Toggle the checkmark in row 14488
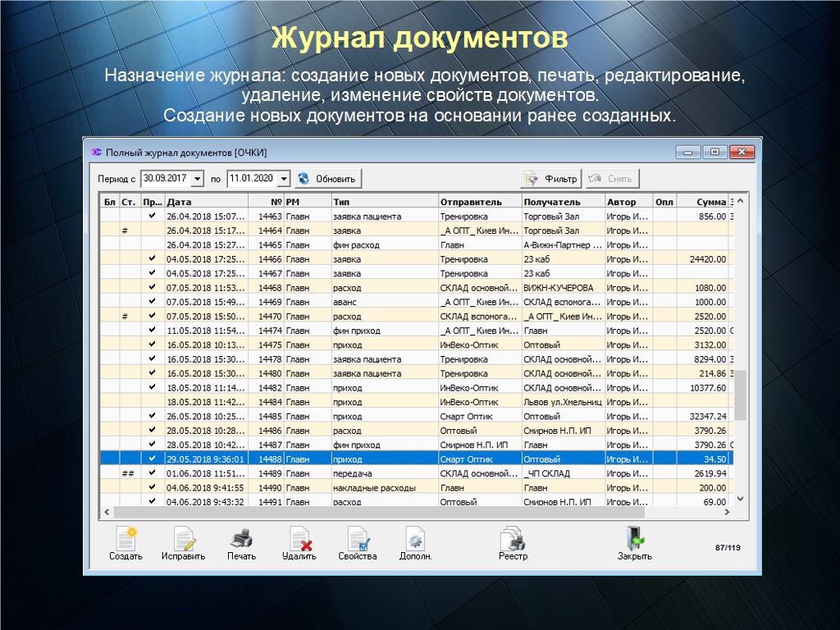Image resolution: width=840 pixels, height=630 pixels. pos(152,459)
